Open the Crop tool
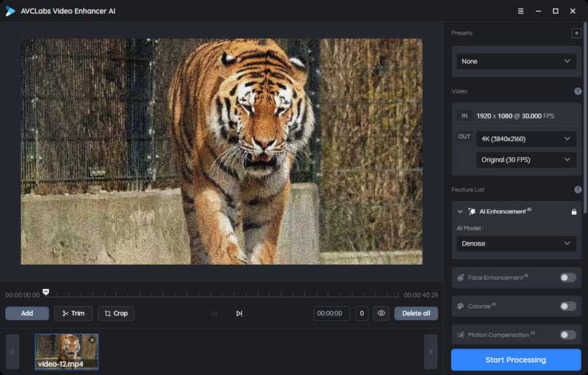Viewport: 588px width, 375px height. pos(116,313)
